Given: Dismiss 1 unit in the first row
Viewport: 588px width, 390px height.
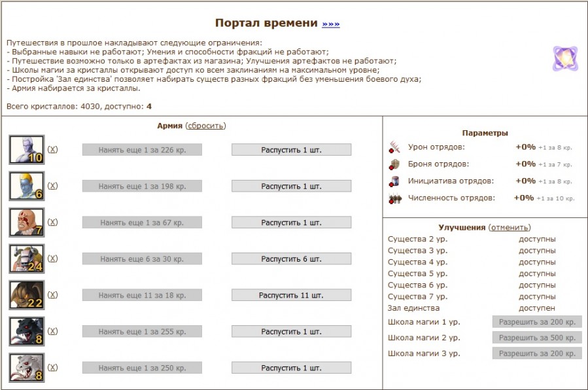Looking at the screenshot, I should click(291, 150).
